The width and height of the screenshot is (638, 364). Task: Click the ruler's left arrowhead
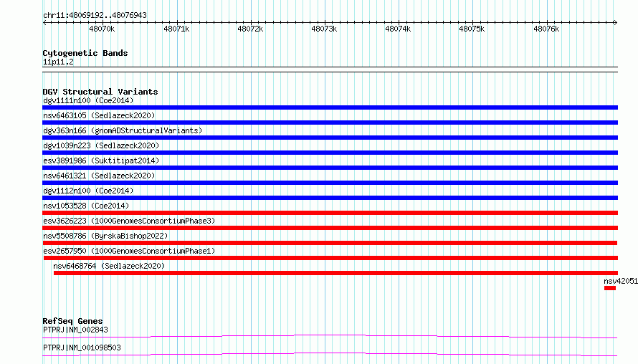point(44,22)
